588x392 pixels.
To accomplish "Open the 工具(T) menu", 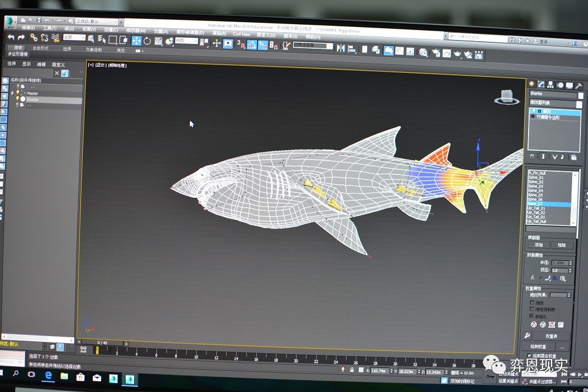I will click(x=49, y=28).
